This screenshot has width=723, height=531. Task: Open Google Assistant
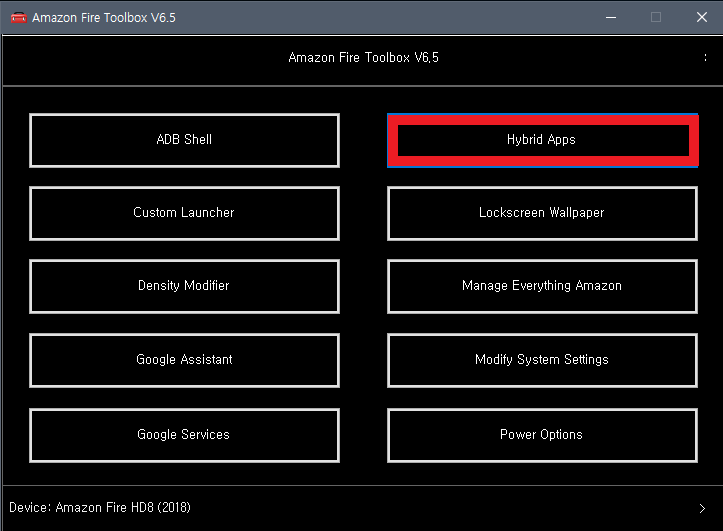(x=184, y=360)
